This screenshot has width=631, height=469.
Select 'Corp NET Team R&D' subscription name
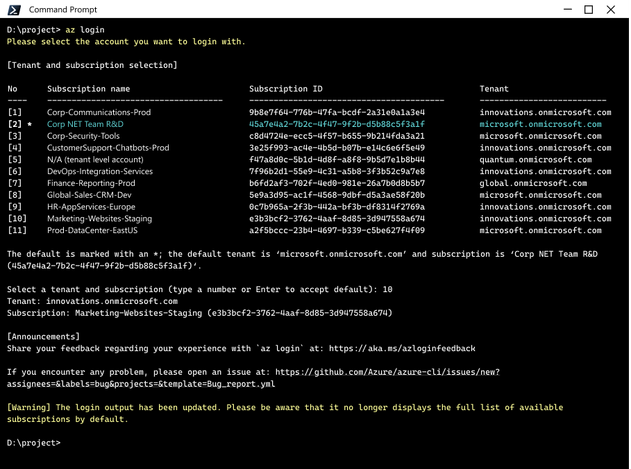pyautogui.click(x=85, y=124)
